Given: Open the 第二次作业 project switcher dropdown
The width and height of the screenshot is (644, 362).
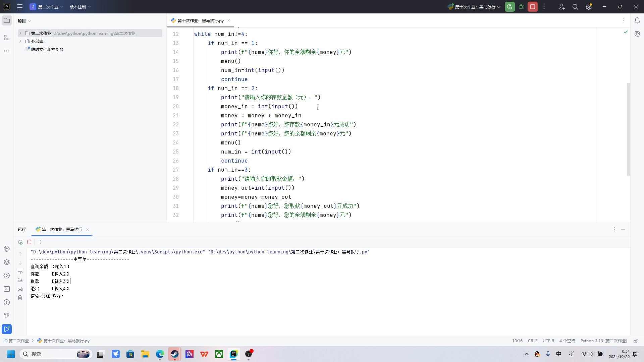Looking at the screenshot, I should click(x=46, y=7).
